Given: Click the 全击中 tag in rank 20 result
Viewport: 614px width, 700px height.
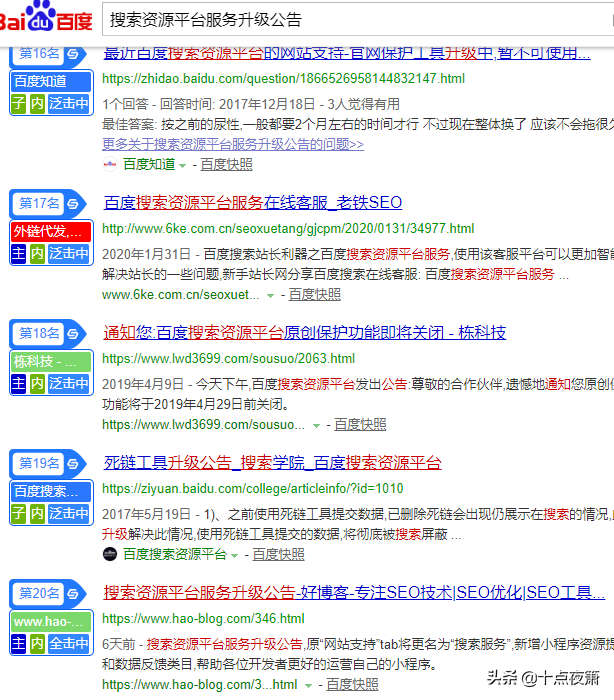Looking at the screenshot, I should pos(68,643).
